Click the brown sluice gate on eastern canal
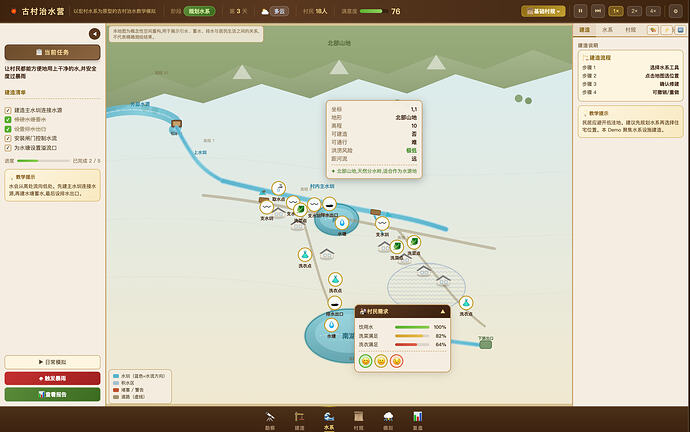Screen dimensions: 690x432 pyautogui.click(x=375, y=212)
